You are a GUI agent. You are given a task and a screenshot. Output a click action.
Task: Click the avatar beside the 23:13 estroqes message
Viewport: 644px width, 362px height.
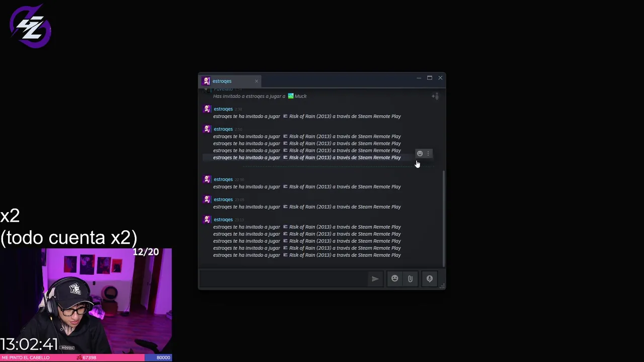pyautogui.click(x=206, y=220)
